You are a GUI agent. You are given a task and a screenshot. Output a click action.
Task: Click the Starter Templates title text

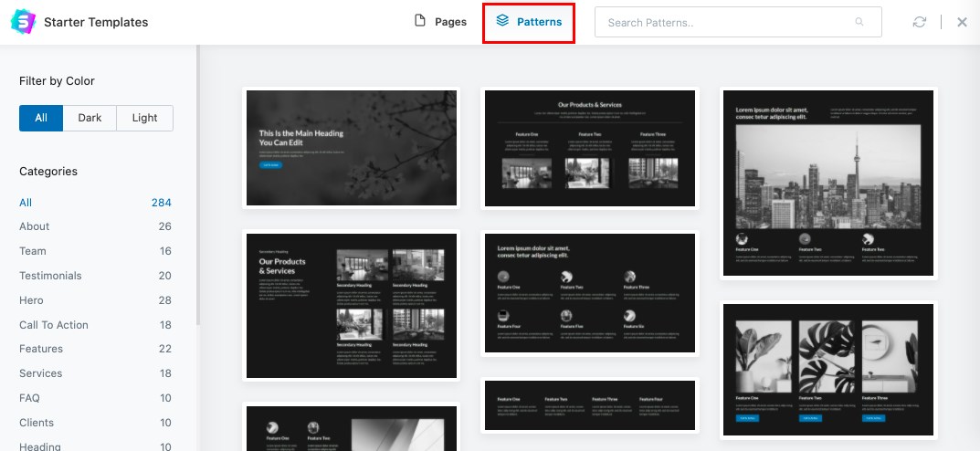[96, 23]
